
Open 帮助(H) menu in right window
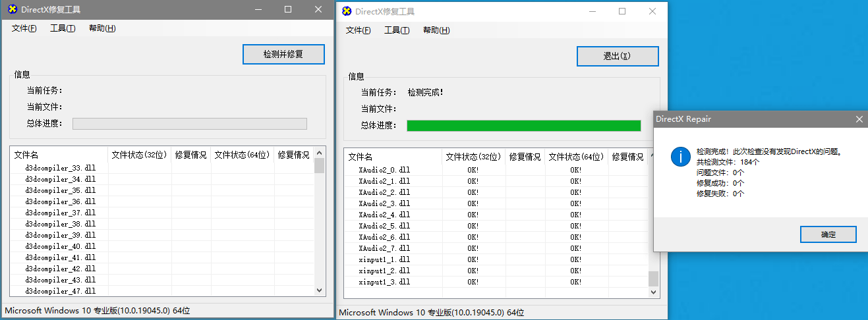coord(436,30)
